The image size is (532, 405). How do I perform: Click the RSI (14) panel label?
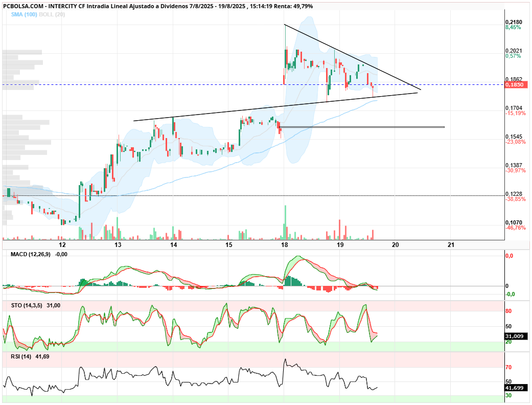click(20, 356)
